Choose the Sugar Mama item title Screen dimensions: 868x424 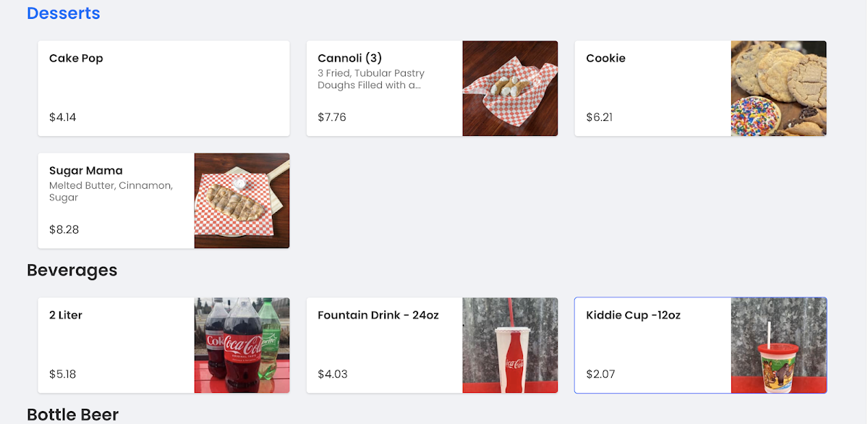[x=85, y=171]
